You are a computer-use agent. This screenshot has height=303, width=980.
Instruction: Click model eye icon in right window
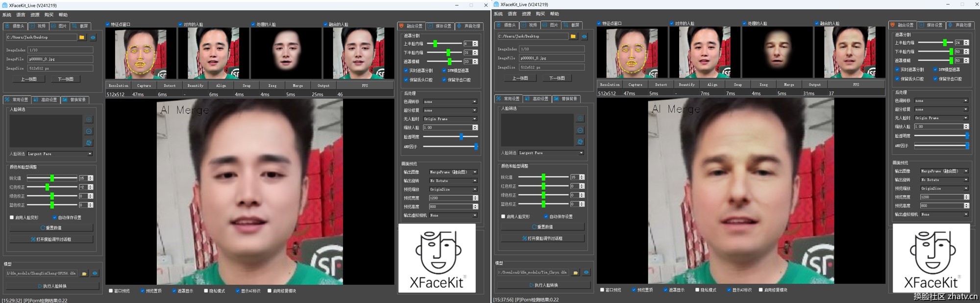click(586, 273)
